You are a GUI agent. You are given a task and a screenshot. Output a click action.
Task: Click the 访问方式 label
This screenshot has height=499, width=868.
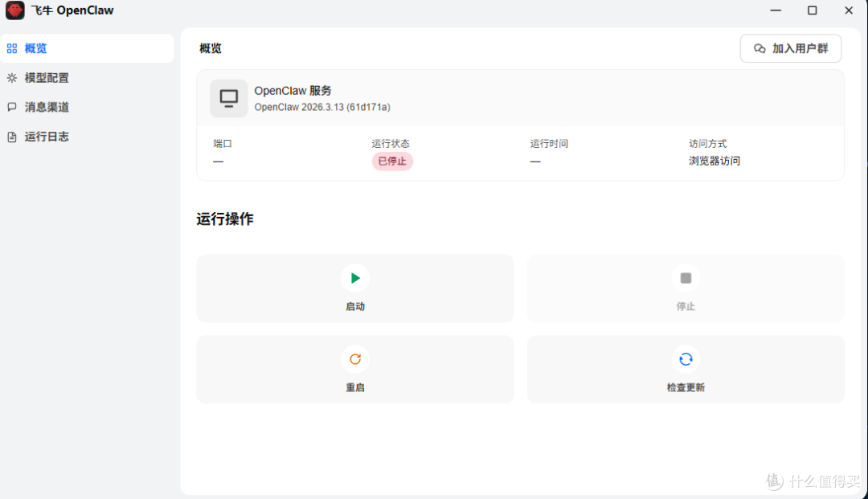click(707, 144)
